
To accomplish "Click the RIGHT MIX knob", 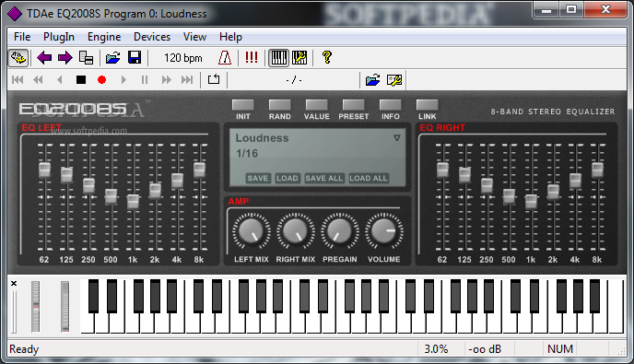I will (296, 231).
